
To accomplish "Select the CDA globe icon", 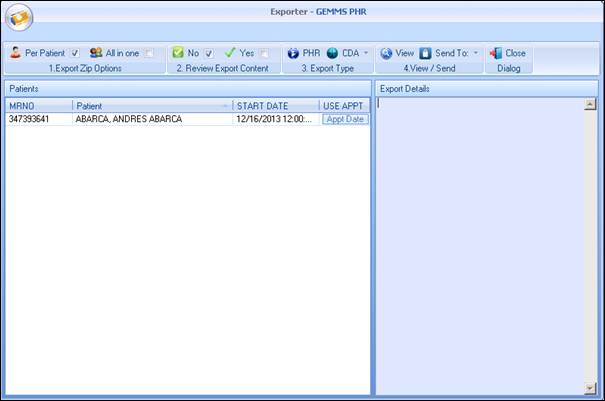I will pos(333,53).
